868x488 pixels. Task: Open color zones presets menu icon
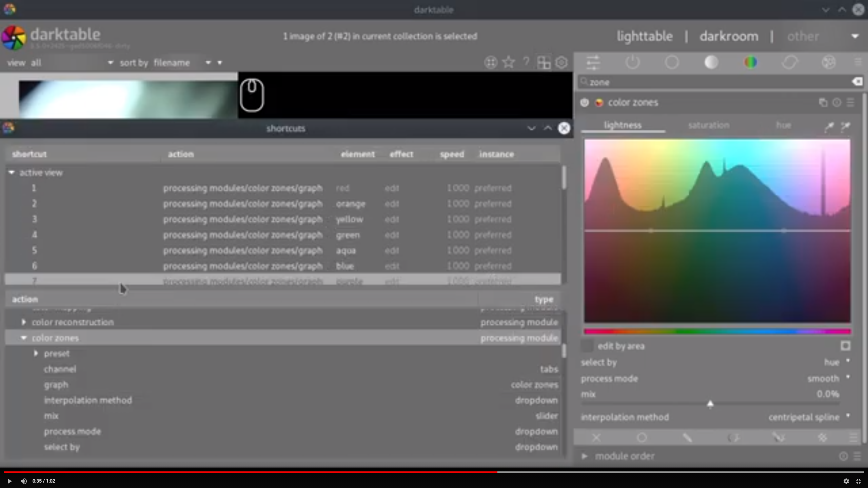click(x=850, y=102)
